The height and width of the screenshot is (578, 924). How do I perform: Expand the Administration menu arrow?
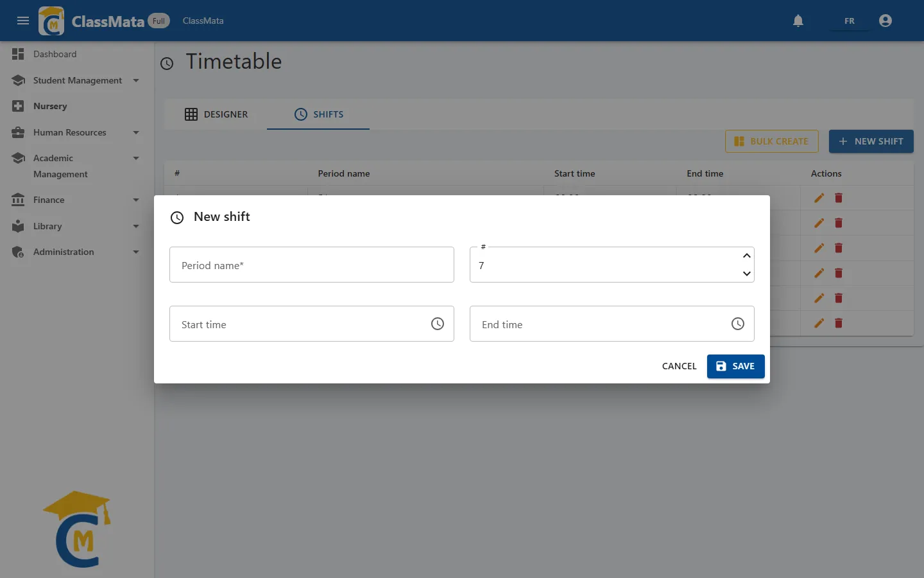coord(136,252)
